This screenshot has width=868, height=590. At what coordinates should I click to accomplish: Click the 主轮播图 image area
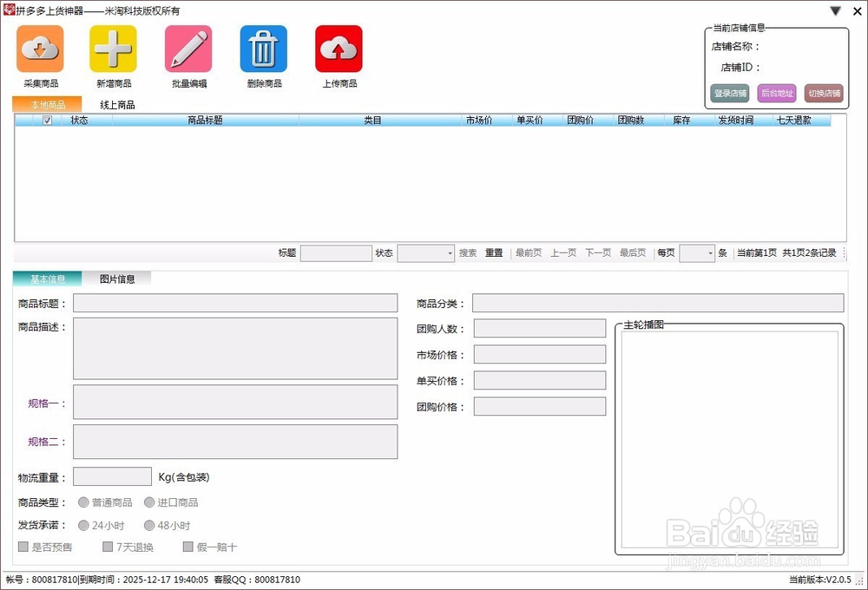click(x=730, y=439)
